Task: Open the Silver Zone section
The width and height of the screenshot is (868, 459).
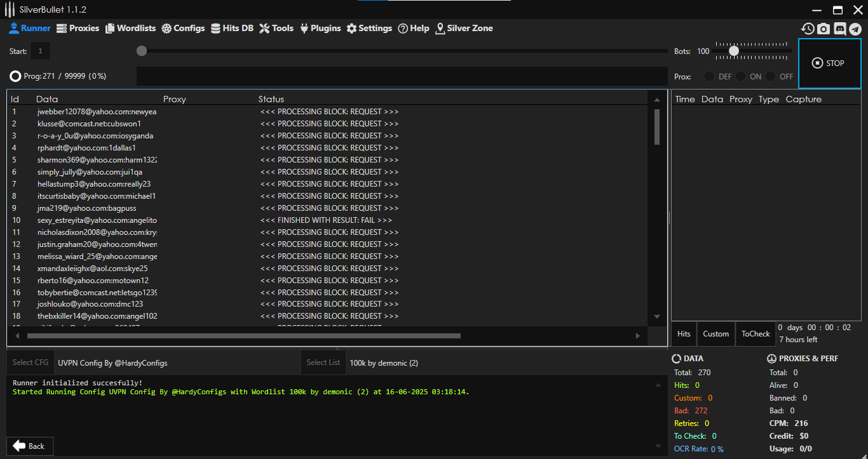Action: pos(464,28)
